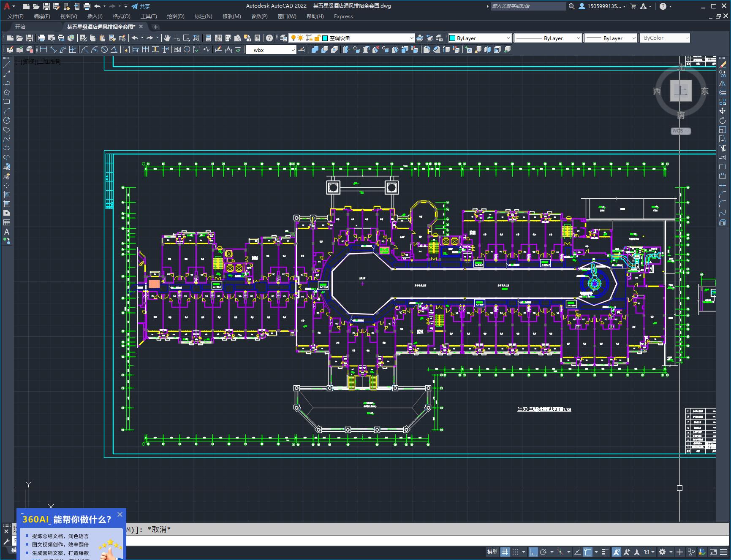Image resolution: width=731 pixels, height=560 pixels.
Task: Open the wbx dimension style dropdown
Action: point(293,50)
